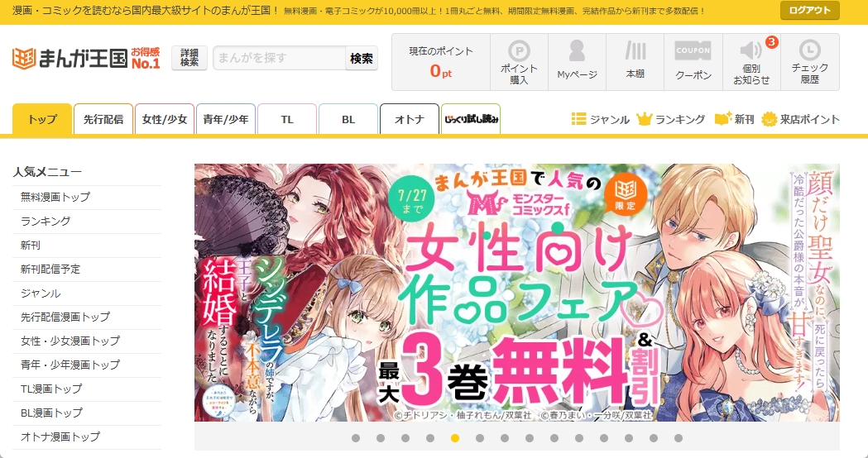Select the トップ tab
The image size is (868, 458).
click(x=42, y=119)
